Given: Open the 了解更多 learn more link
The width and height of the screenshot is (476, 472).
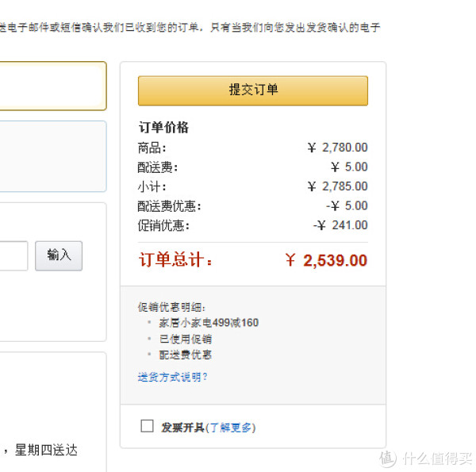Looking at the screenshot, I should [232, 428].
